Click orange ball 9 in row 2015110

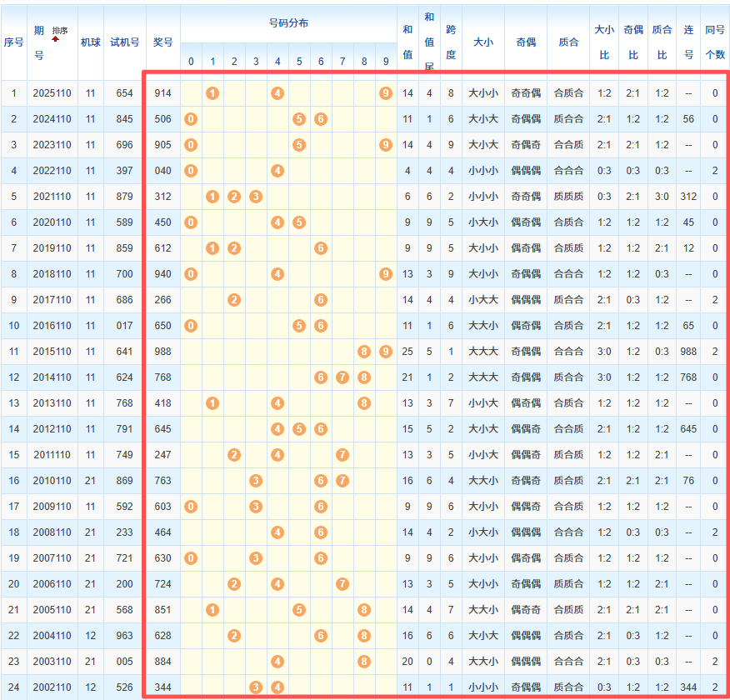[386, 352]
